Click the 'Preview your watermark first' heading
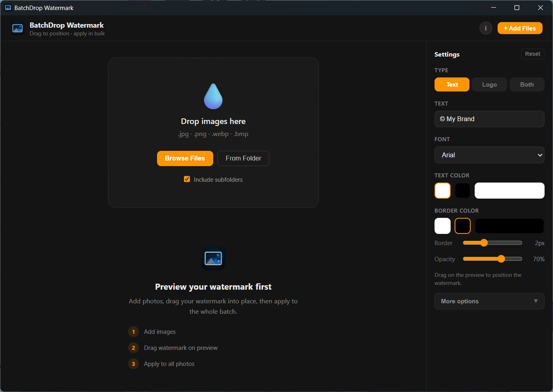Viewport: 553px width, 392px height. pyautogui.click(x=213, y=286)
